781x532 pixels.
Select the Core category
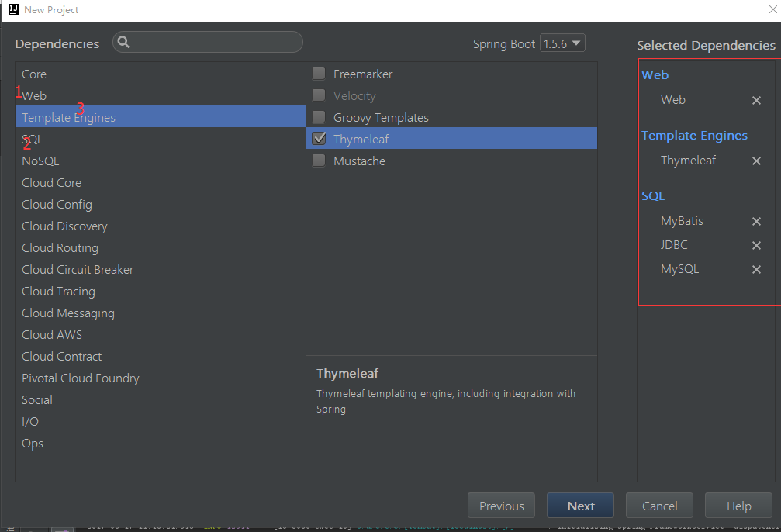pos(161,74)
